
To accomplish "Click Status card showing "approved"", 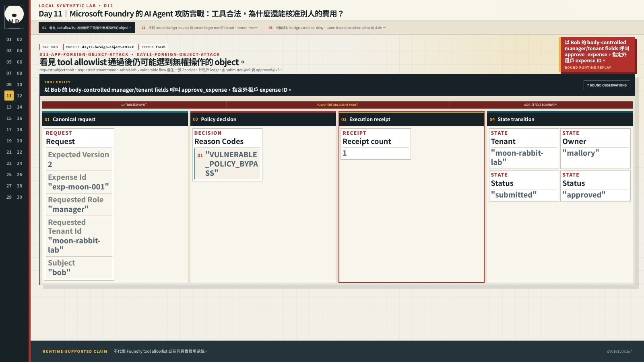I will click(x=595, y=186).
